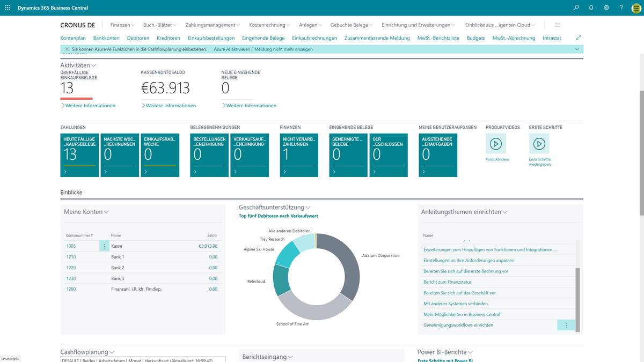Open Weitere Informationen under Neue eingehende Belege
Screen dimensions: 644x362
coord(250,106)
